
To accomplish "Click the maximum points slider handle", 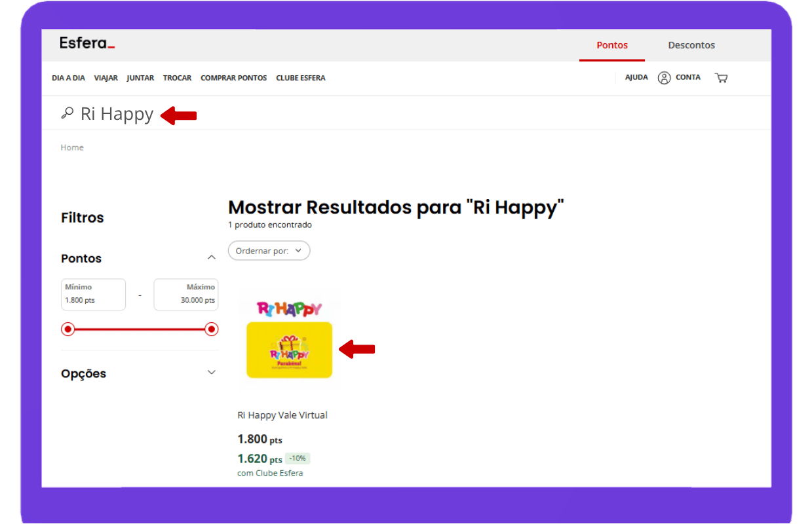I will [211, 329].
